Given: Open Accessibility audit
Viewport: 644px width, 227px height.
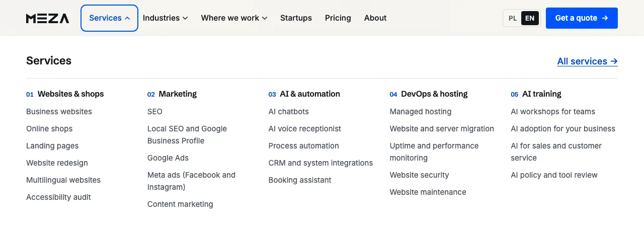Looking at the screenshot, I should coord(58,197).
